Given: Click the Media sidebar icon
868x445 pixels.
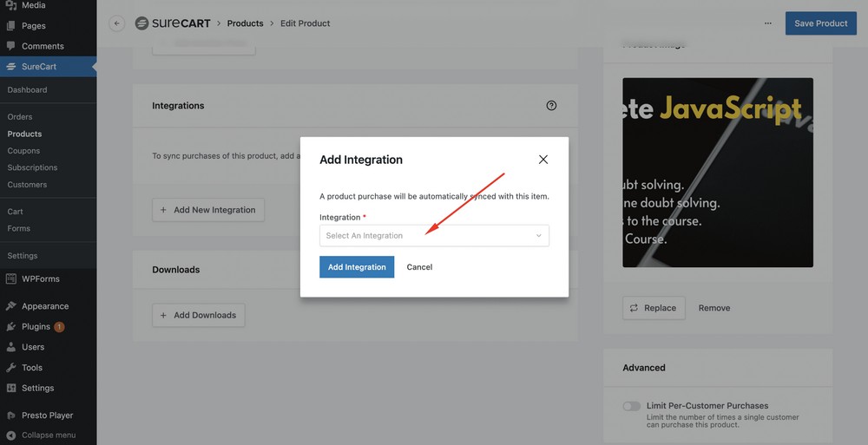Looking at the screenshot, I should tap(11, 5).
